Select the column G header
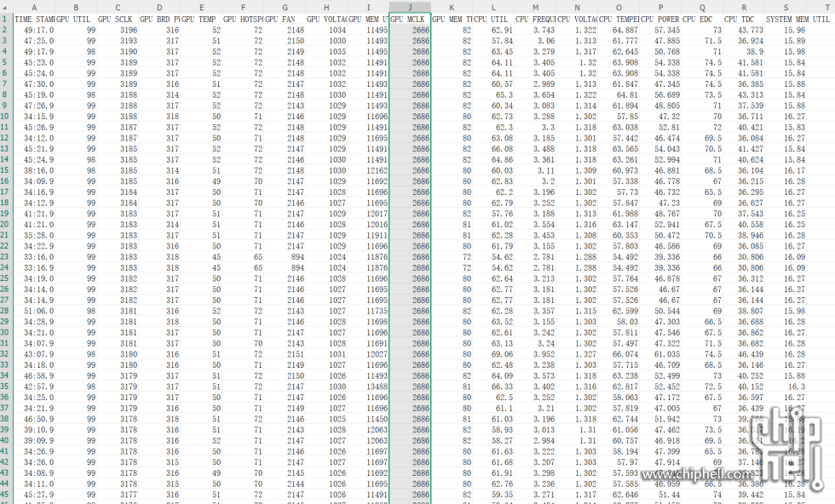The image size is (835, 504). pos(285,8)
